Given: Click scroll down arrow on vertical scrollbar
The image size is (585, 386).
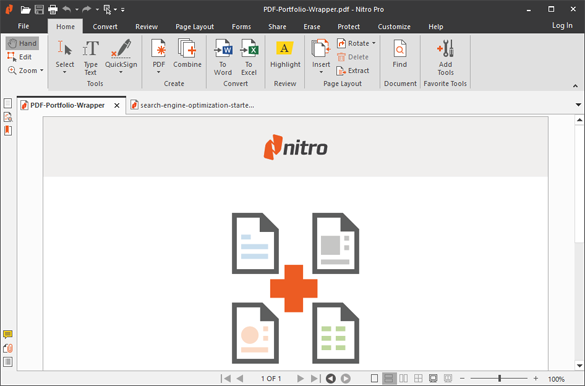Looking at the screenshot, I should click(x=579, y=365).
